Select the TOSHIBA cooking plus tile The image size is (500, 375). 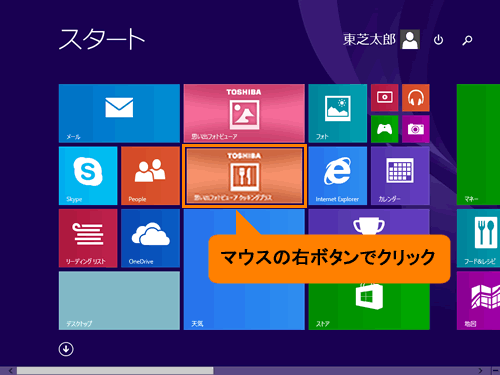[x=244, y=176]
